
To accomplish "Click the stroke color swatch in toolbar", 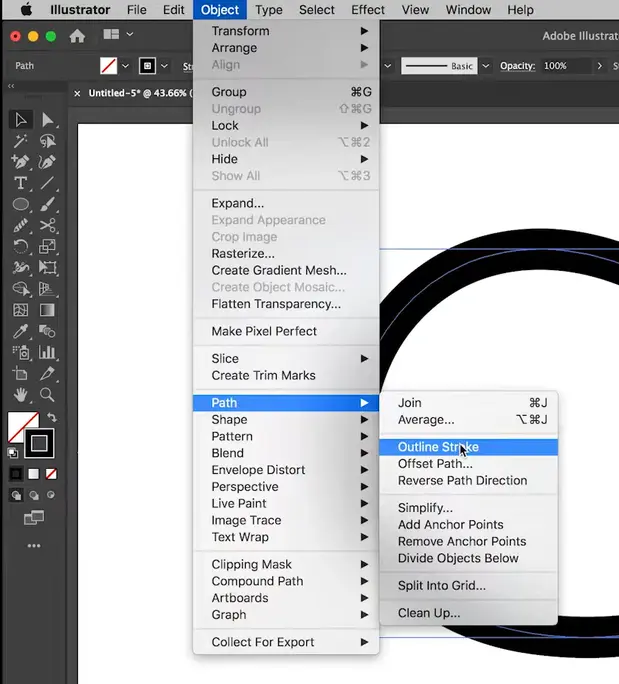I will [x=40, y=442].
